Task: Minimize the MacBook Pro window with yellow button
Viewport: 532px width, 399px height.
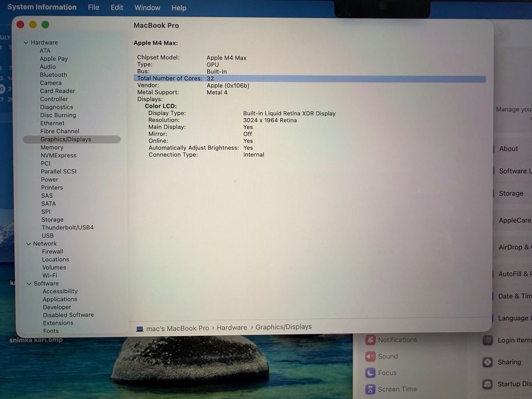Action: pos(33,25)
